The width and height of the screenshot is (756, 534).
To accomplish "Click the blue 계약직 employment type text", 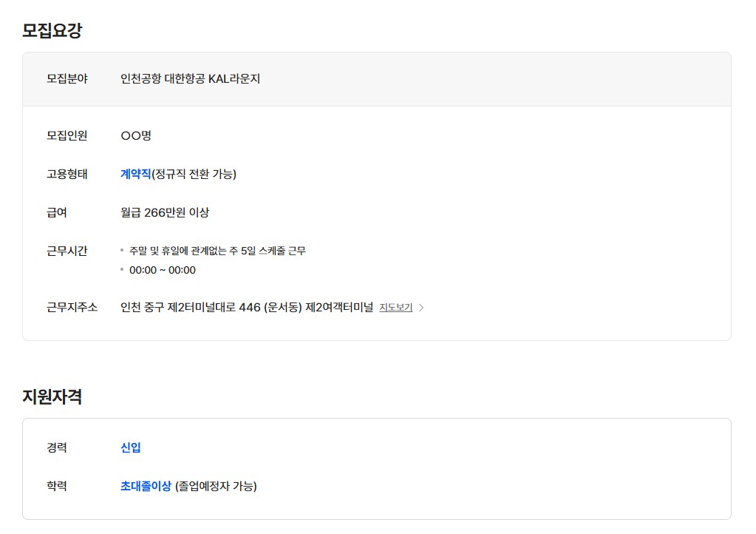I will coord(135,174).
